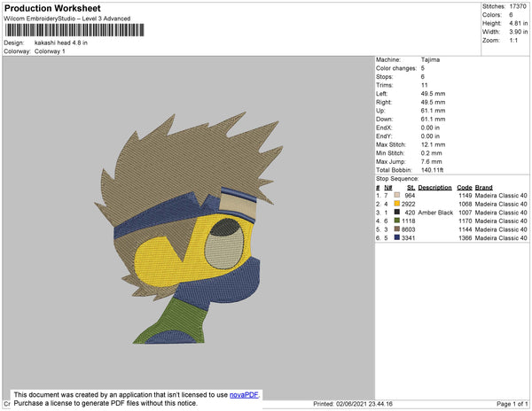Click the Stitches value 17370

tap(518, 6)
